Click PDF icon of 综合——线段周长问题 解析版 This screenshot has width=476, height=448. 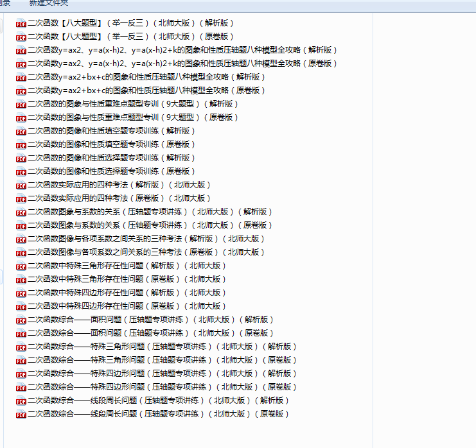click(x=21, y=401)
